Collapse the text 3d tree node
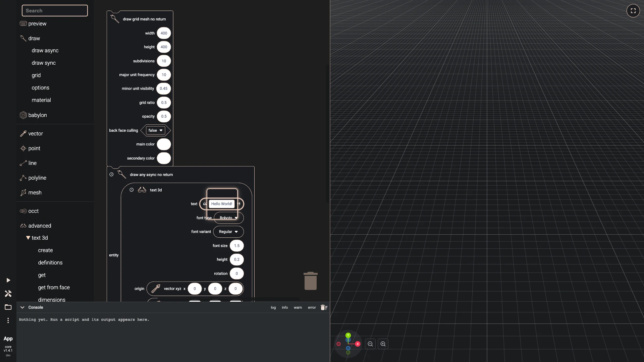 [28, 238]
